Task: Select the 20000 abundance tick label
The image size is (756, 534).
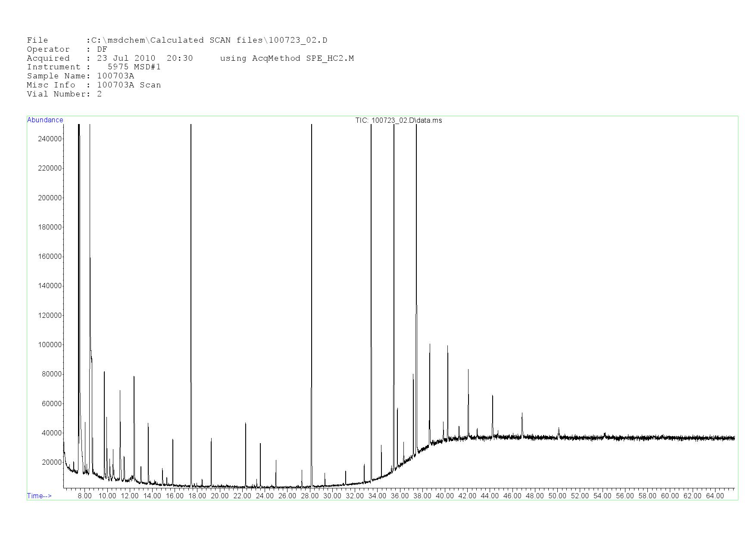Action: click(51, 463)
